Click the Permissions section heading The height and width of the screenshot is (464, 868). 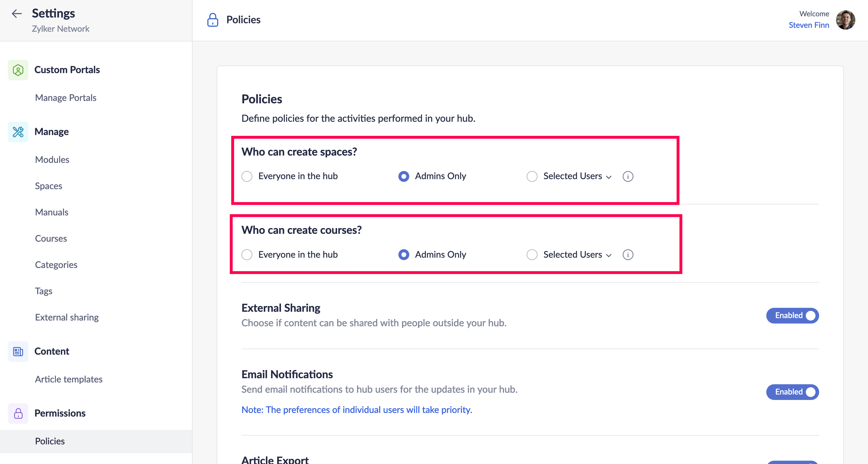coord(60,413)
